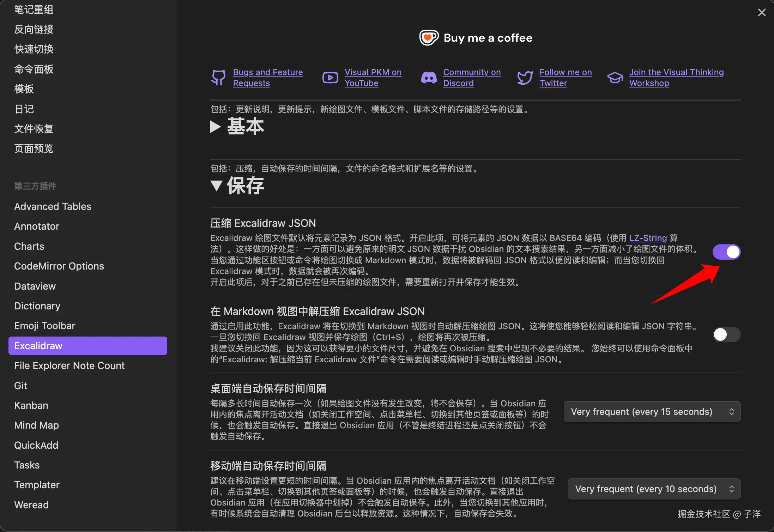Click the YouTube play icon
The width and height of the screenshot is (774, 532).
tap(330, 77)
